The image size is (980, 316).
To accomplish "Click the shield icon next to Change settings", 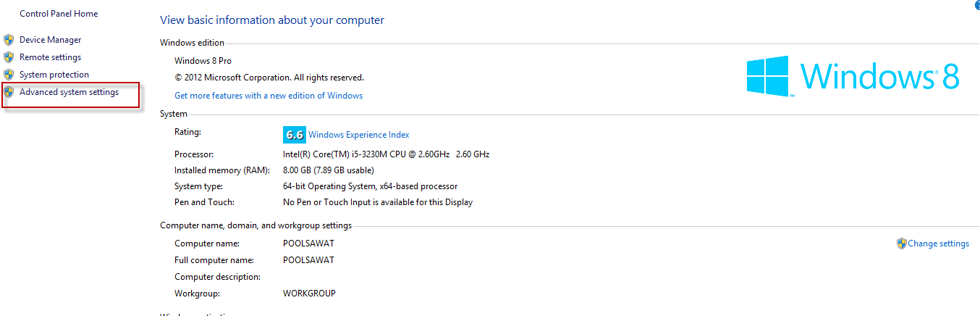I will 902,244.
